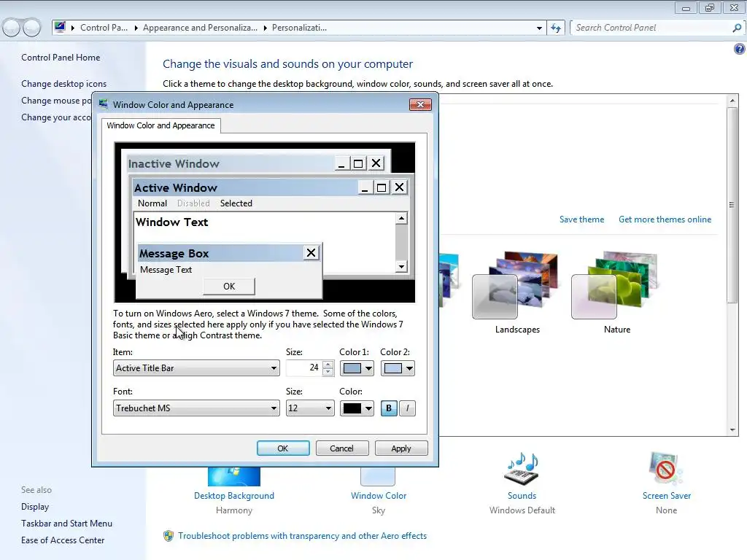Open Ease of Access Center link

pyautogui.click(x=63, y=540)
